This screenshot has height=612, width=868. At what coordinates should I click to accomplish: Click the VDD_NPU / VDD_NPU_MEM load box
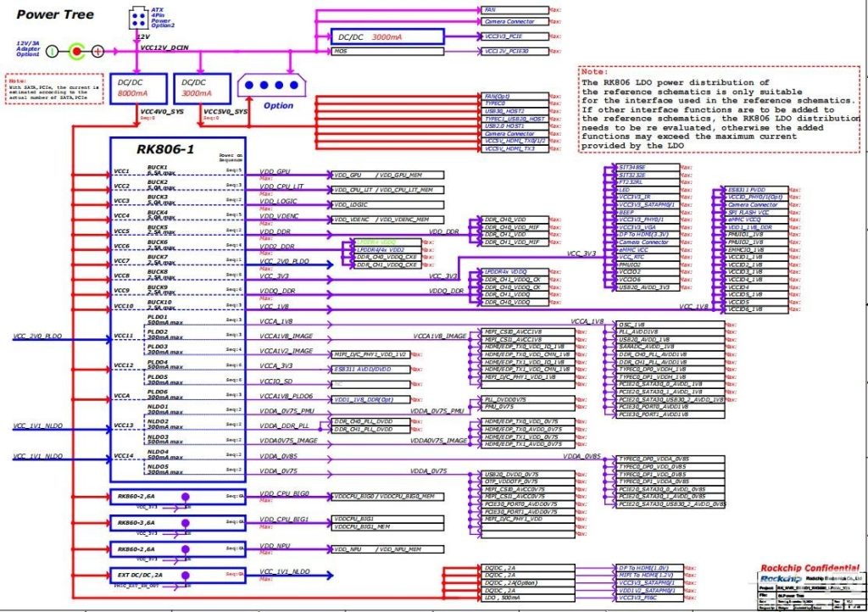click(387, 549)
